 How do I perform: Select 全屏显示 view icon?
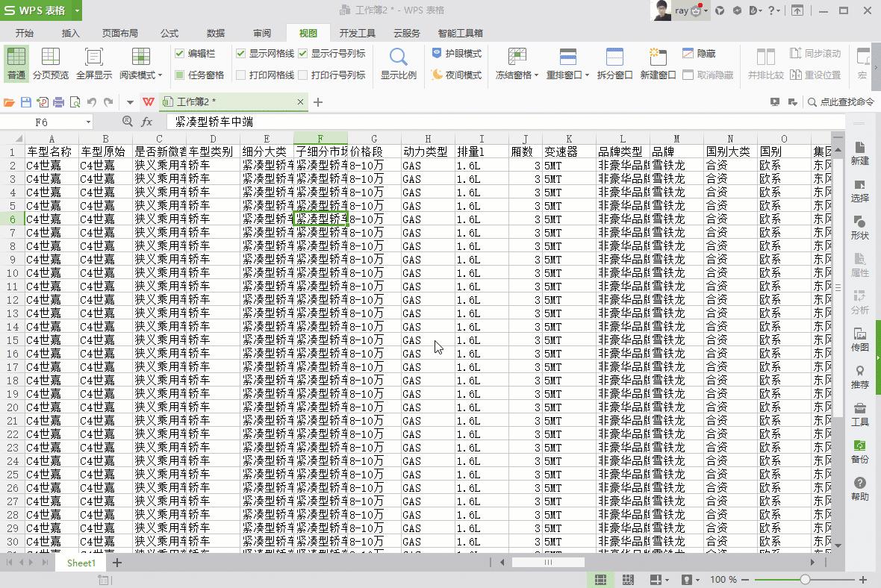click(x=93, y=62)
